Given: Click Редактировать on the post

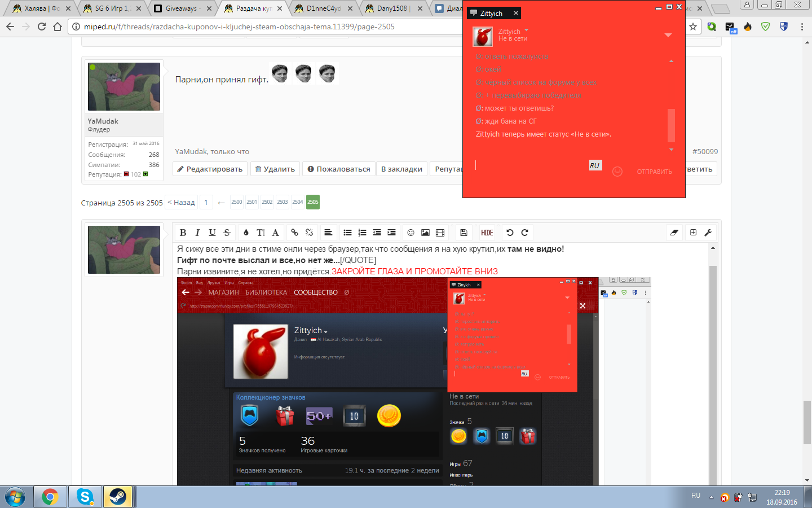Looking at the screenshot, I should pyautogui.click(x=210, y=169).
